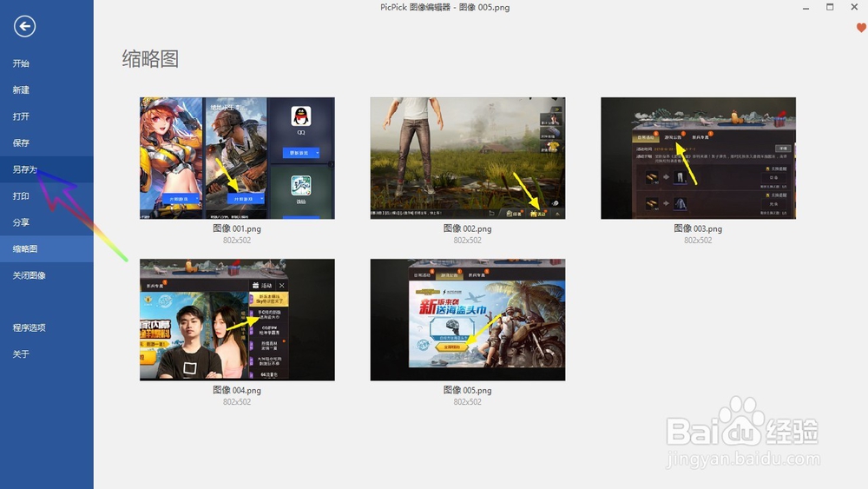Choose 另存为 in sidebar
868x489 pixels.
47,169
